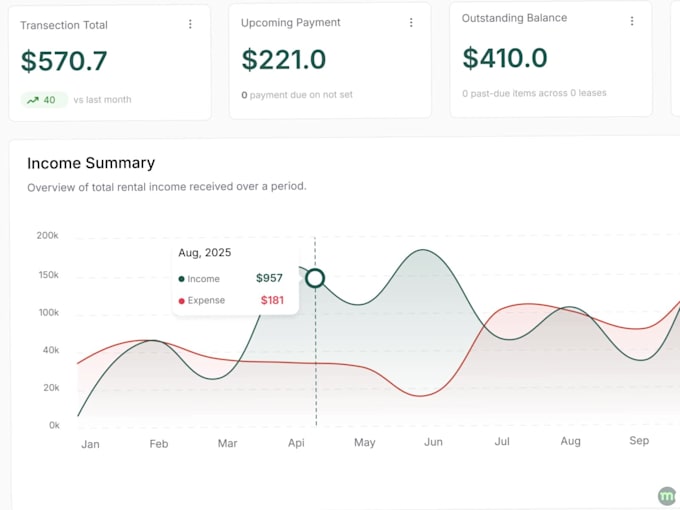Click the May label on x-axis
Viewport: 680px width, 510px height.
[x=364, y=443]
